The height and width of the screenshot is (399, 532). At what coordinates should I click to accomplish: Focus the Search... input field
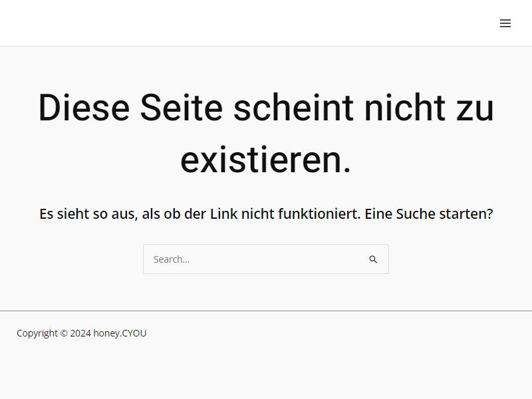[265, 259]
